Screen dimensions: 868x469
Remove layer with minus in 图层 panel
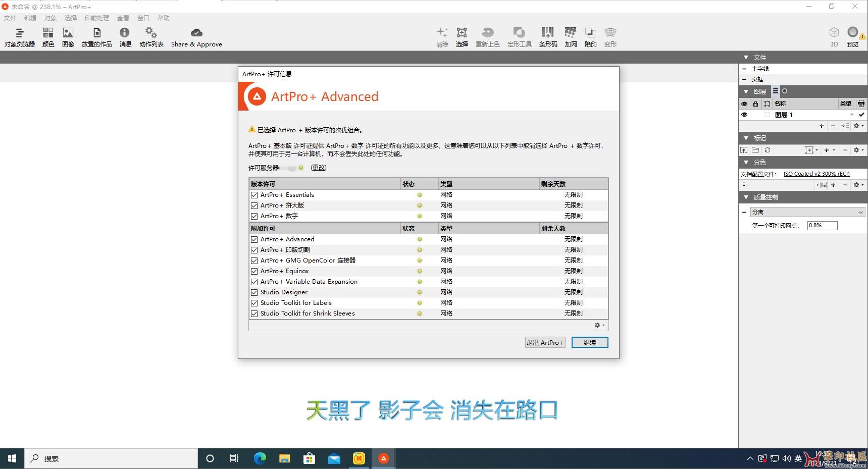tap(833, 126)
